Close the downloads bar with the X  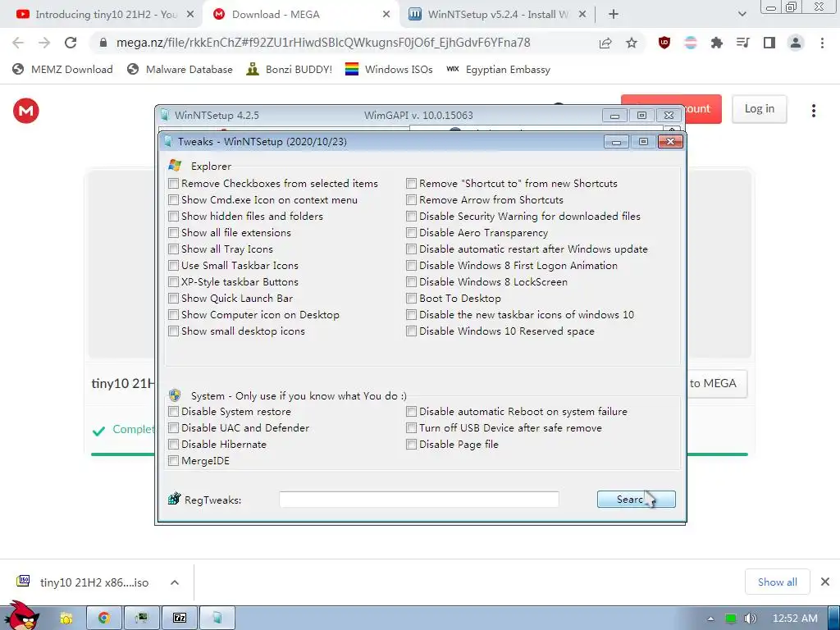click(825, 582)
